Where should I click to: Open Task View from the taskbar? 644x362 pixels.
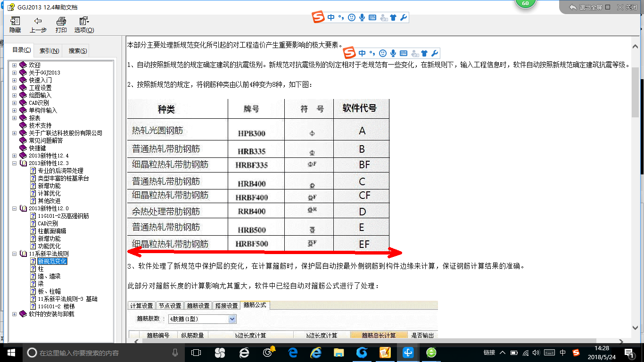pos(196,352)
